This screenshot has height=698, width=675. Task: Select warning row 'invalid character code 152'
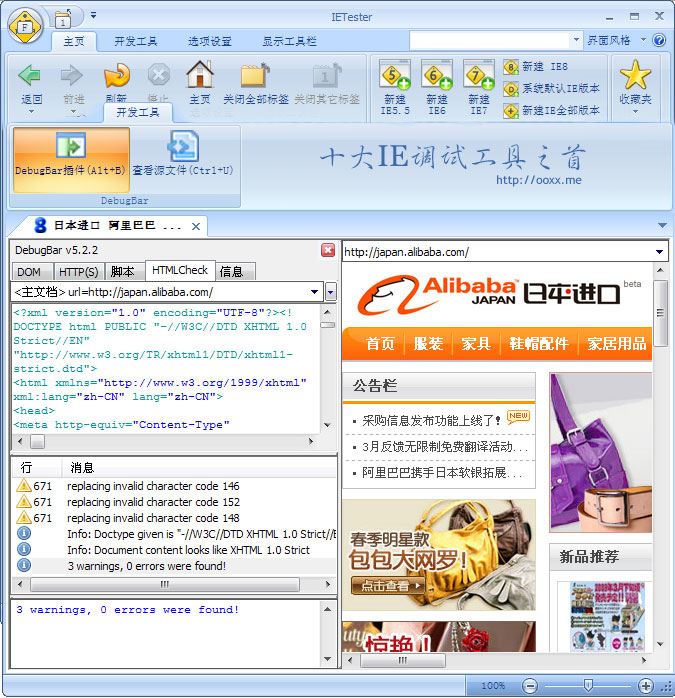(175, 502)
